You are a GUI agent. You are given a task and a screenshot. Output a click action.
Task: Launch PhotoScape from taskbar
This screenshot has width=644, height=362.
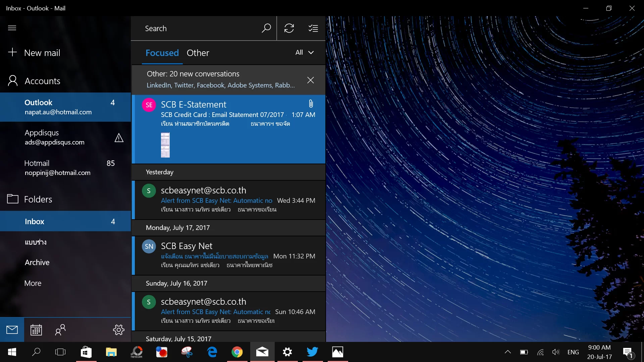137,352
